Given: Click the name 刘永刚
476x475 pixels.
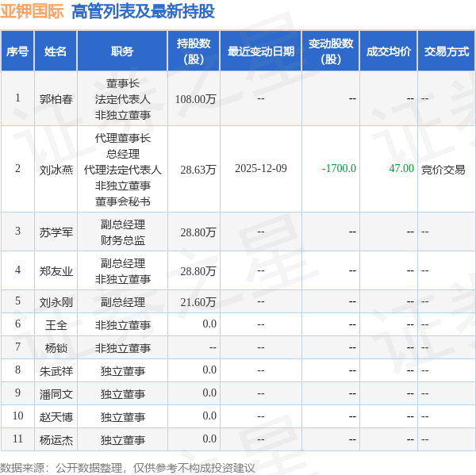Looking at the screenshot, I should 56,302.
